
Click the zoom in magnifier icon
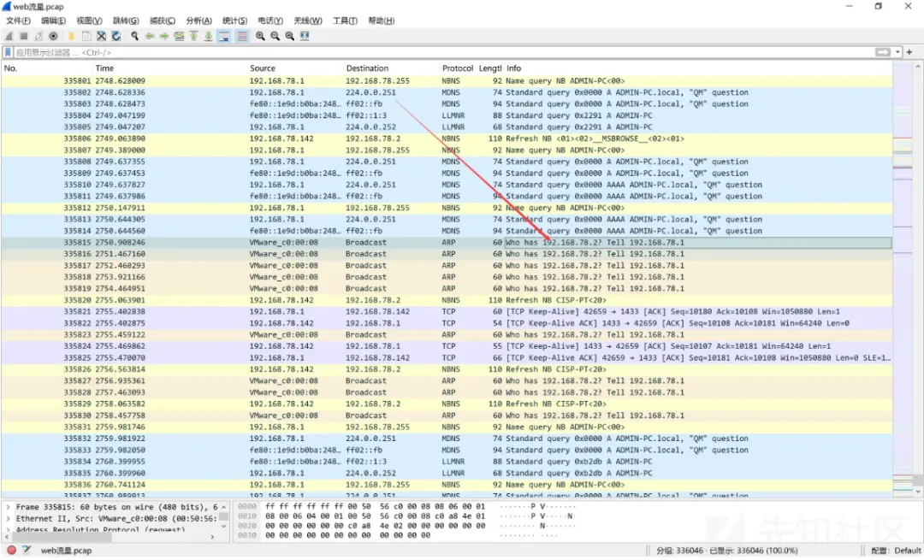pos(260,37)
